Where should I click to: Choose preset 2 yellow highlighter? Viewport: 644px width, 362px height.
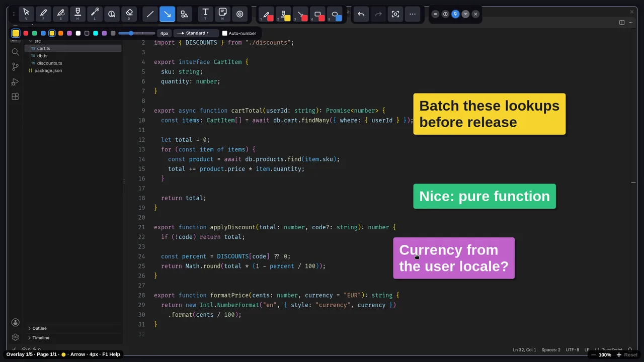(284, 14)
